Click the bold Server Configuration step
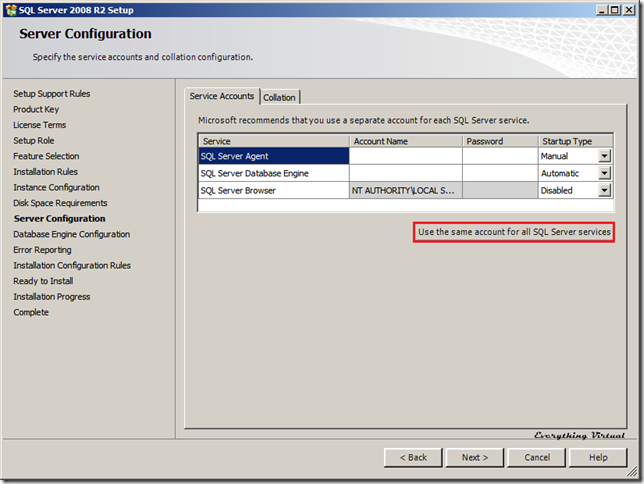The image size is (644, 484). click(x=60, y=219)
